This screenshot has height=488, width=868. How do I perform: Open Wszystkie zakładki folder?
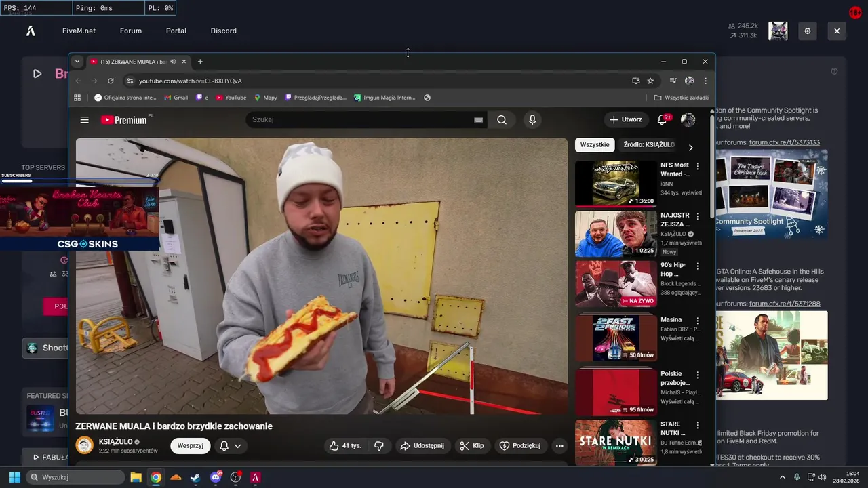point(682,98)
